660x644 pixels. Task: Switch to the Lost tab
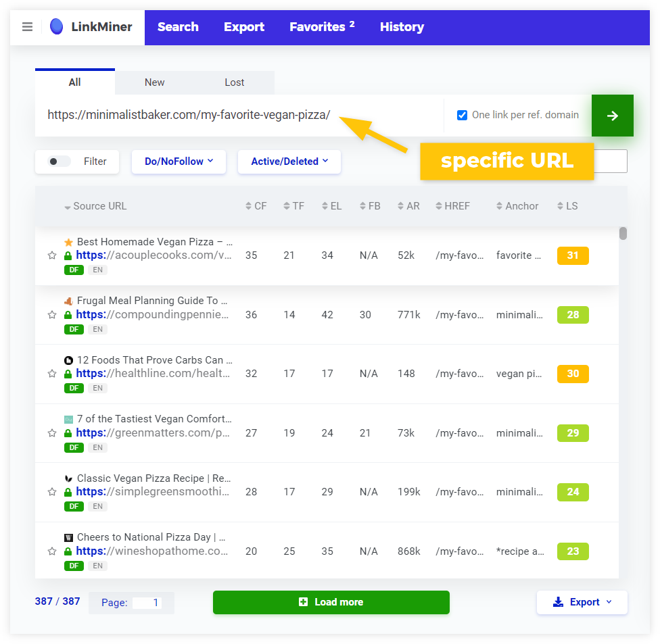(235, 82)
